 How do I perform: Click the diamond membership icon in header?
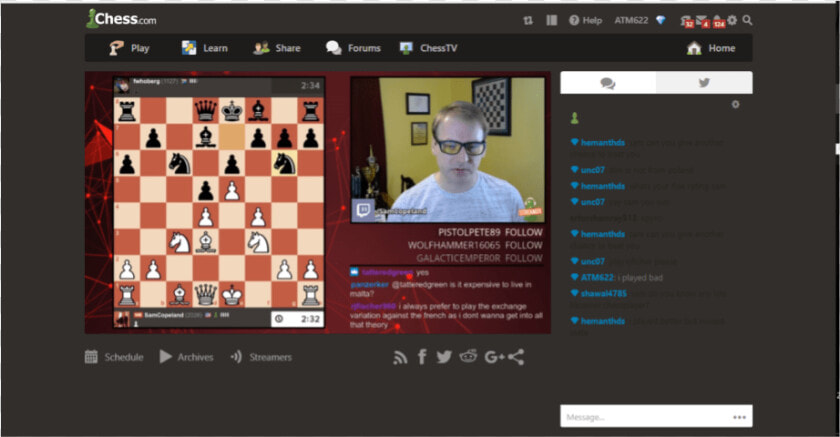661,20
